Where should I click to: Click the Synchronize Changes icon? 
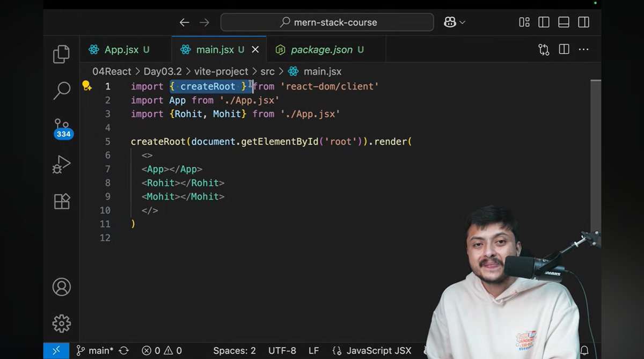(x=124, y=351)
